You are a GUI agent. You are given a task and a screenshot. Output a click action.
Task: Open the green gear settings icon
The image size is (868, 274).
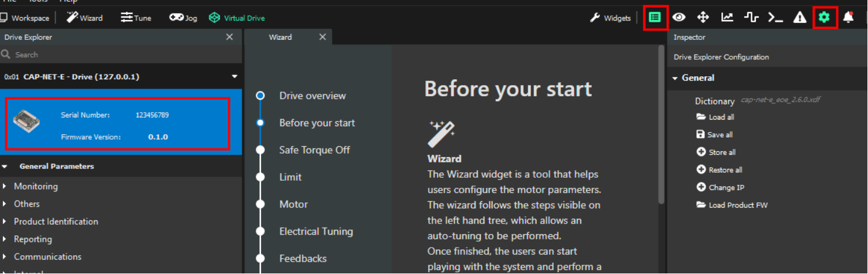click(x=824, y=18)
